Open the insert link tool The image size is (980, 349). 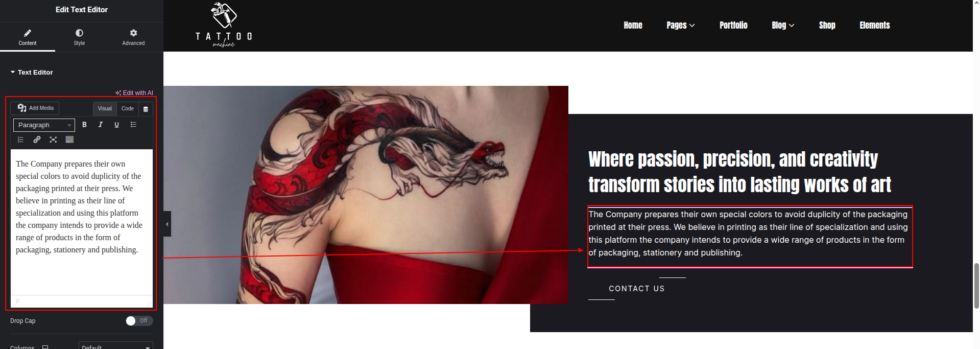(x=37, y=139)
